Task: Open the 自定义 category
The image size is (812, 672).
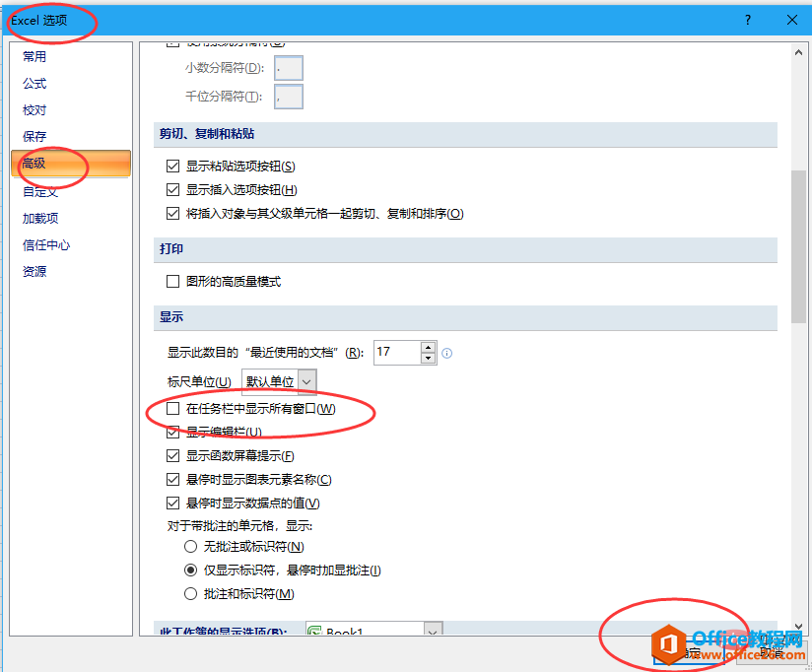Action: (x=40, y=191)
